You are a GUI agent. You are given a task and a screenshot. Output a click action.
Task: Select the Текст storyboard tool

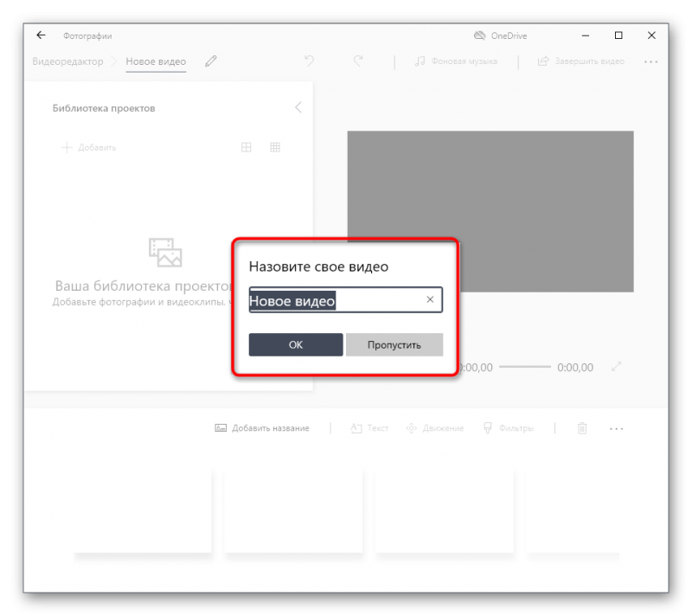369,428
